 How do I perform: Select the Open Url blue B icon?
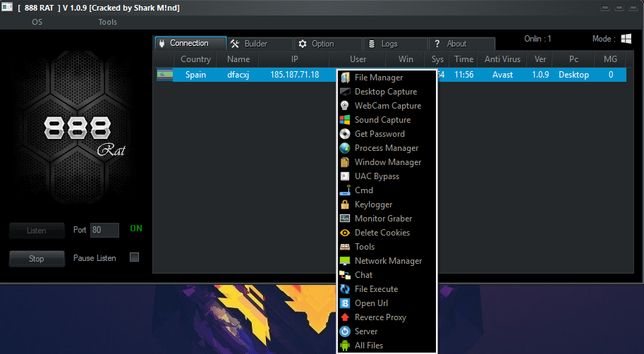coord(345,303)
